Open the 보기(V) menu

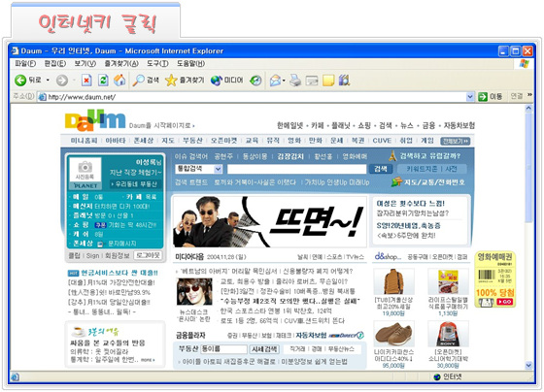pyautogui.click(x=85, y=63)
